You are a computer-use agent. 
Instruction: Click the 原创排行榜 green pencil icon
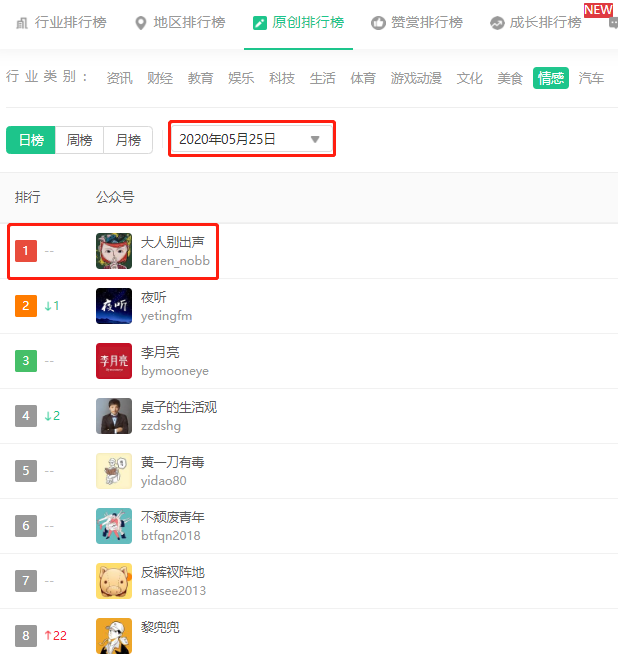point(260,23)
